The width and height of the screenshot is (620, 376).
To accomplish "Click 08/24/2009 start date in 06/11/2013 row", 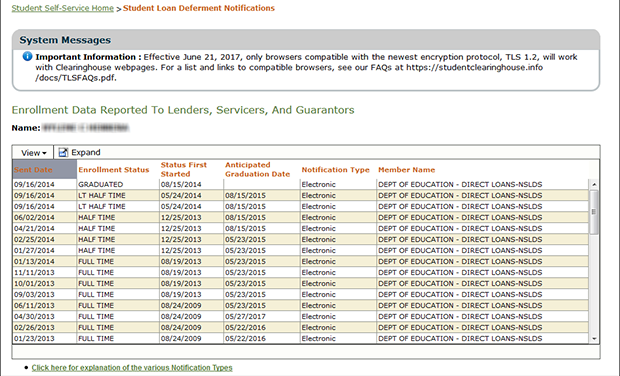I will point(191,306).
